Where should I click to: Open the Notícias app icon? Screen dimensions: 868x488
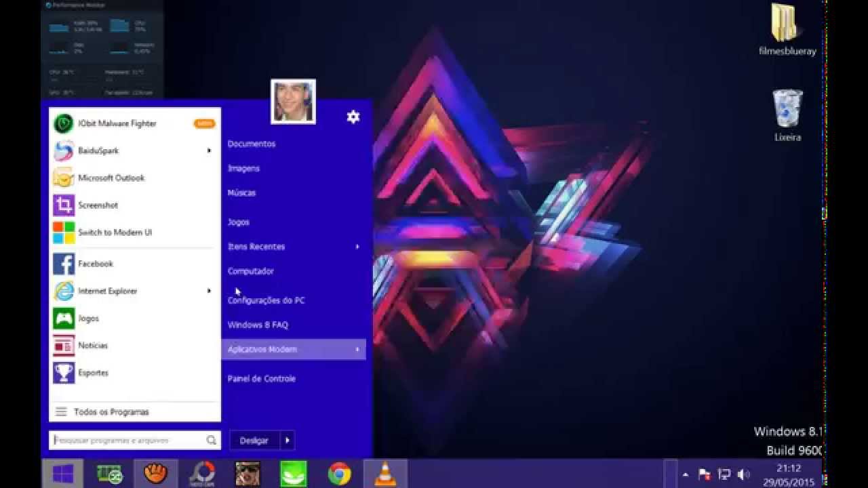click(64, 345)
